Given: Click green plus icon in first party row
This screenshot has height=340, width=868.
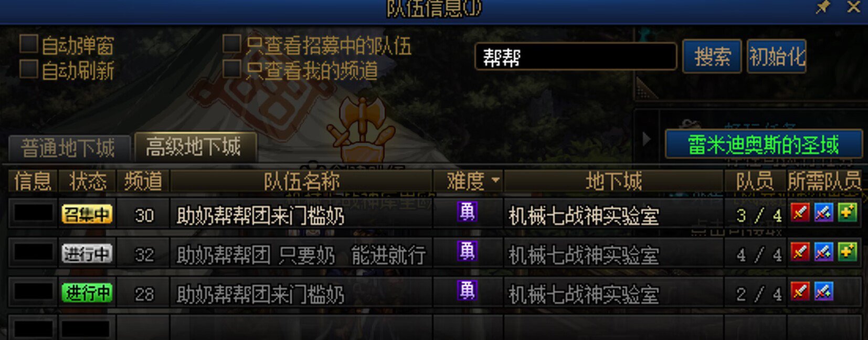Looking at the screenshot, I should tap(848, 213).
